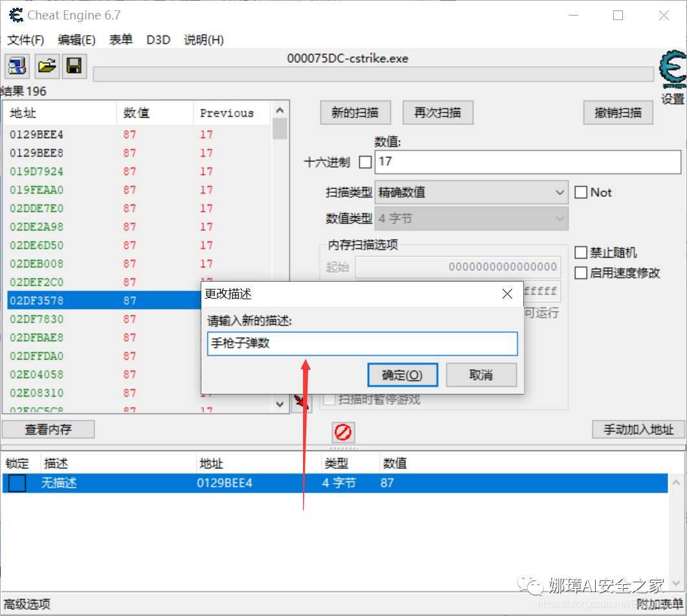Select result address 02DF7830
687x616 pixels.
pyautogui.click(x=36, y=319)
